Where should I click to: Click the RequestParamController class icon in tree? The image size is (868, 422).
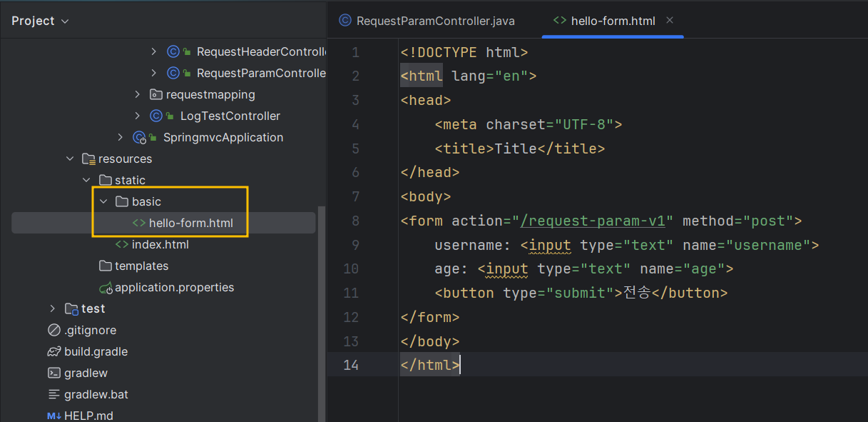coord(173,73)
